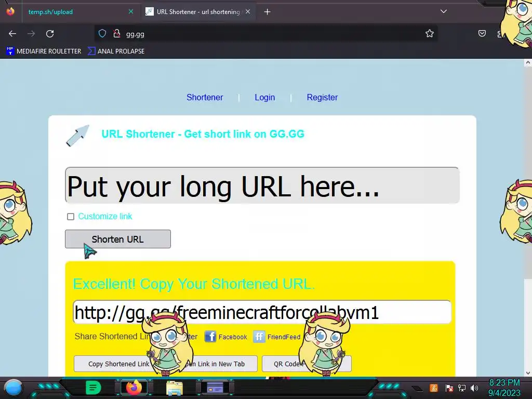532x399 pixels.
Task: Open the MEDIAFIRE ROULETTER bookmark
Action: click(44, 51)
